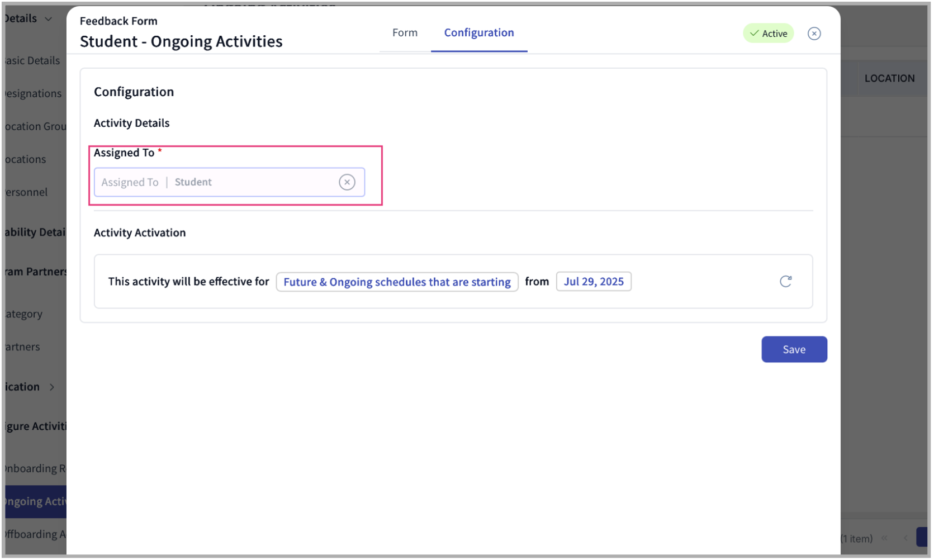Open the Jul 29, 2025 date picker

pyautogui.click(x=594, y=282)
